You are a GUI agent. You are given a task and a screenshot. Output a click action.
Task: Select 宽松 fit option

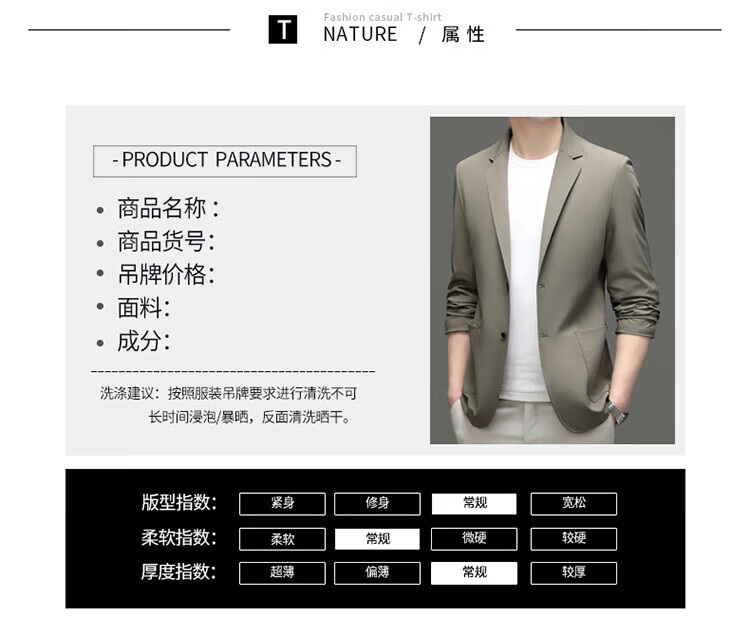(574, 504)
